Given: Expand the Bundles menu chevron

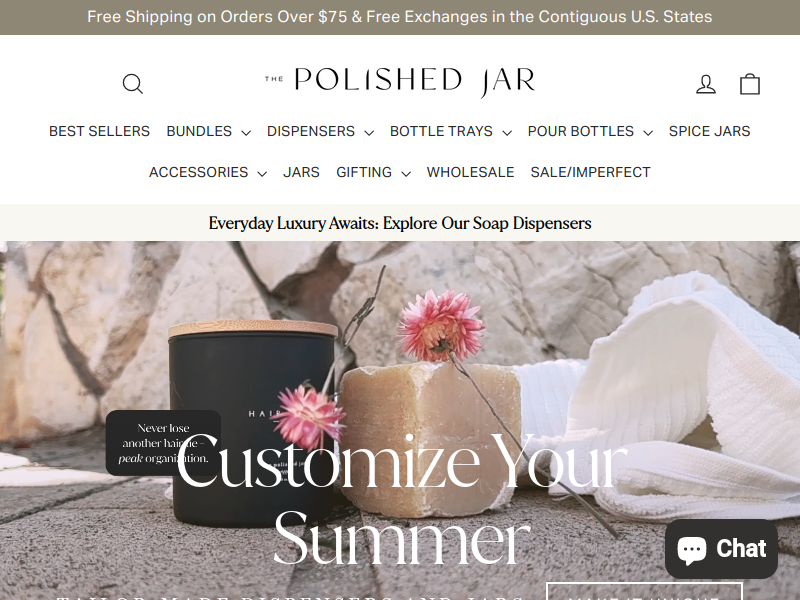Looking at the screenshot, I should pyautogui.click(x=246, y=132).
